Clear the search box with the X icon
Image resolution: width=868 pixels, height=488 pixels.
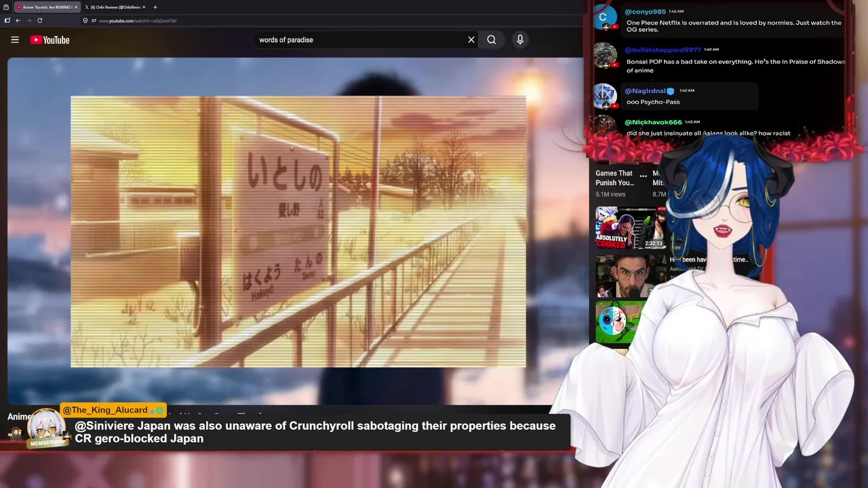click(471, 40)
